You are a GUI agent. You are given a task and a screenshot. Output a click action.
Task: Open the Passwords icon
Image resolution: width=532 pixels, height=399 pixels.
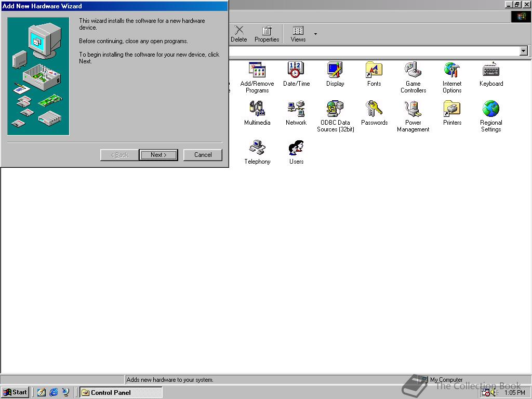tap(374, 113)
